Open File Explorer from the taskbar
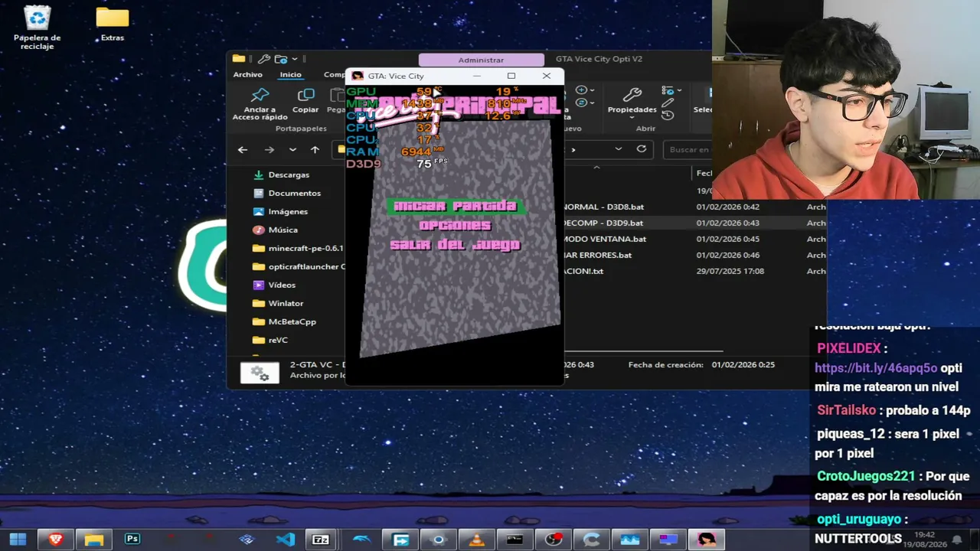 94,540
